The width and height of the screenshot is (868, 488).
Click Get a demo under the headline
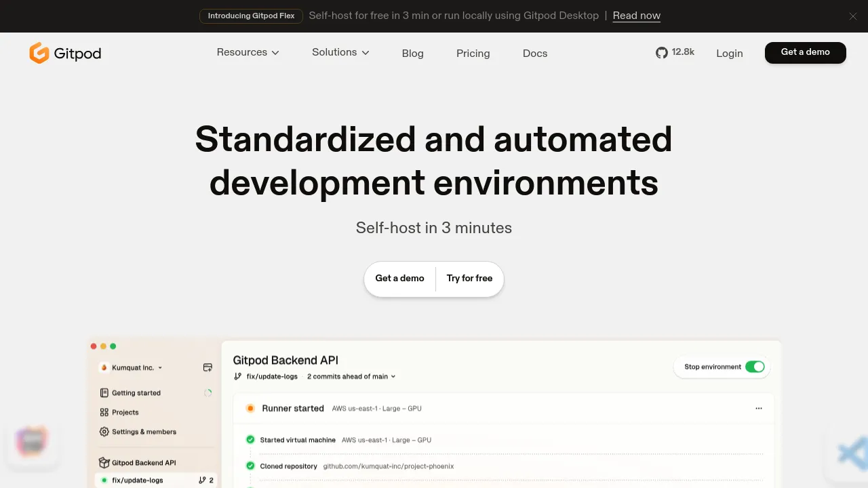click(x=399, y=279)
